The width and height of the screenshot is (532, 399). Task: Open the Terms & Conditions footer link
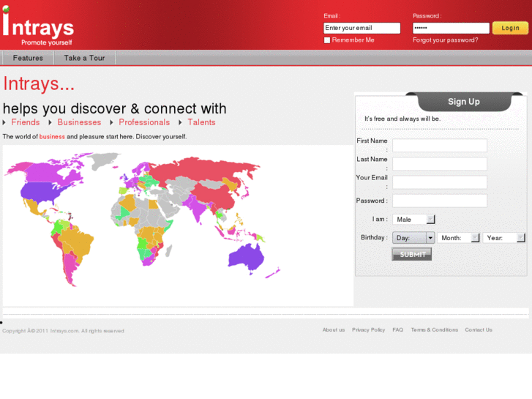(434, 329)
